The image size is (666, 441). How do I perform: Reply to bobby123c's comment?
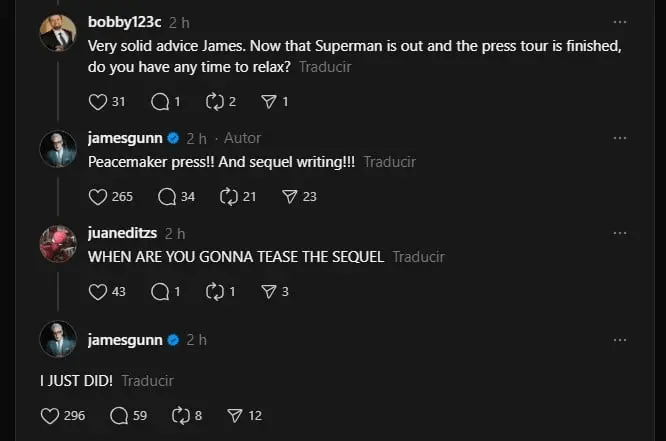[x=158, y=101]
